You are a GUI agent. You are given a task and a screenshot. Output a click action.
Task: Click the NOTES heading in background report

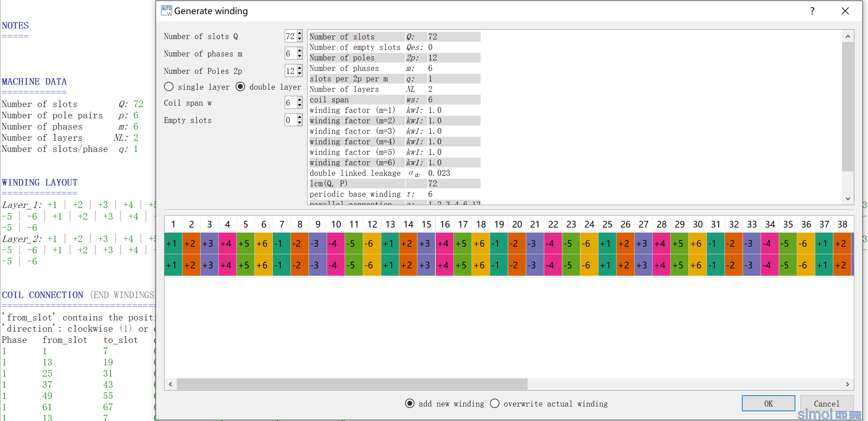[15, 25]
